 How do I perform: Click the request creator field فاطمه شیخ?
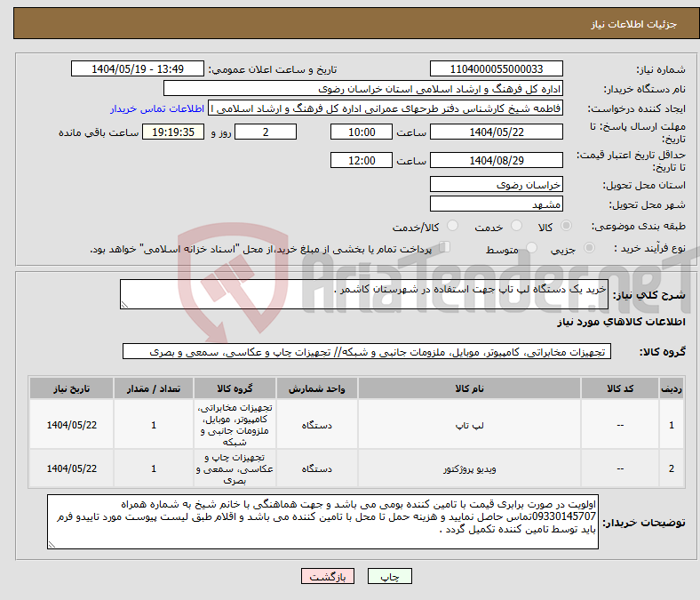pyautogui.click(x=386, y=108)
